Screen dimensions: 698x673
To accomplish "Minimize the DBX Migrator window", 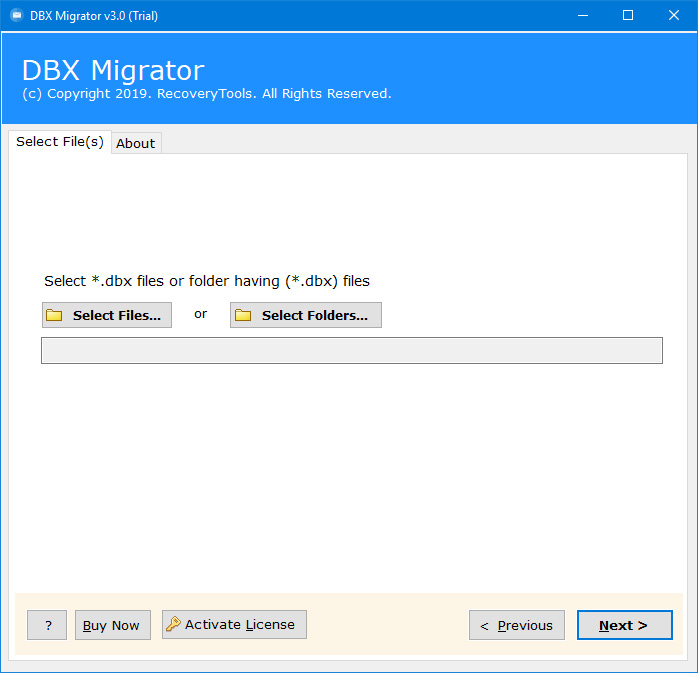I will click(x=583, y=16).
